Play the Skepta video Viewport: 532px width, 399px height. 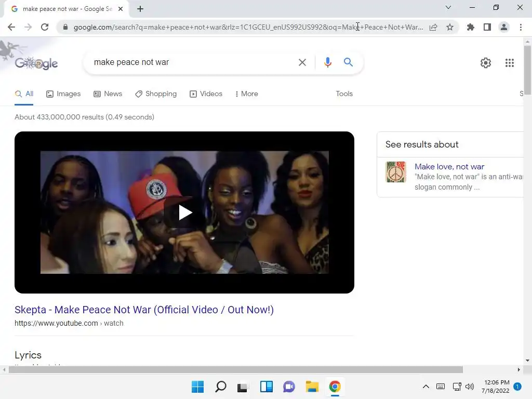185,212
